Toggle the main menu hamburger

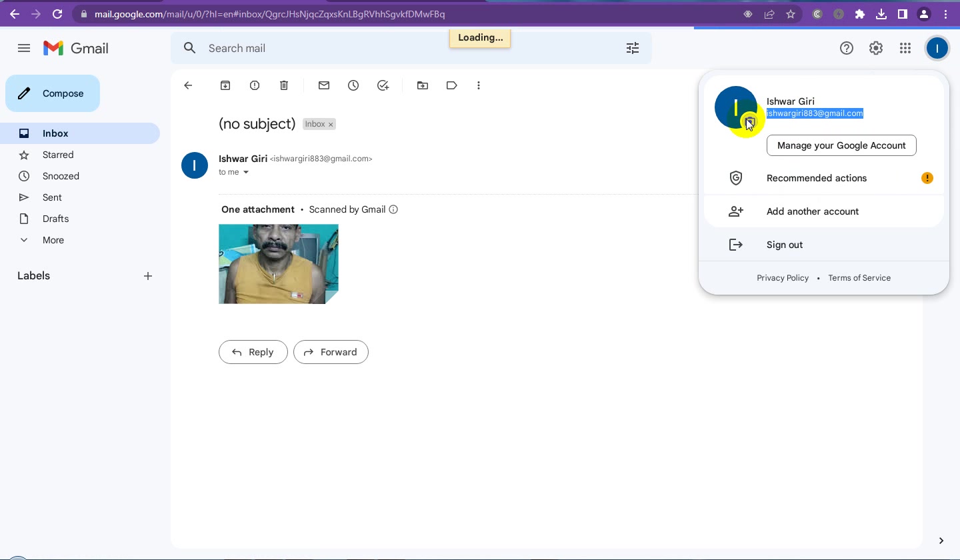click(x=24, y=48)
